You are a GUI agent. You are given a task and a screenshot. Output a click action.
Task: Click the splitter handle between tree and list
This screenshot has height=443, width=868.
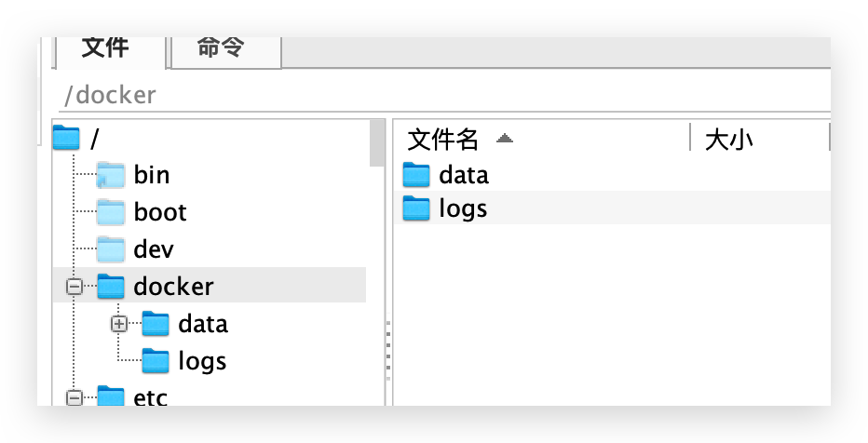point(388,350)
